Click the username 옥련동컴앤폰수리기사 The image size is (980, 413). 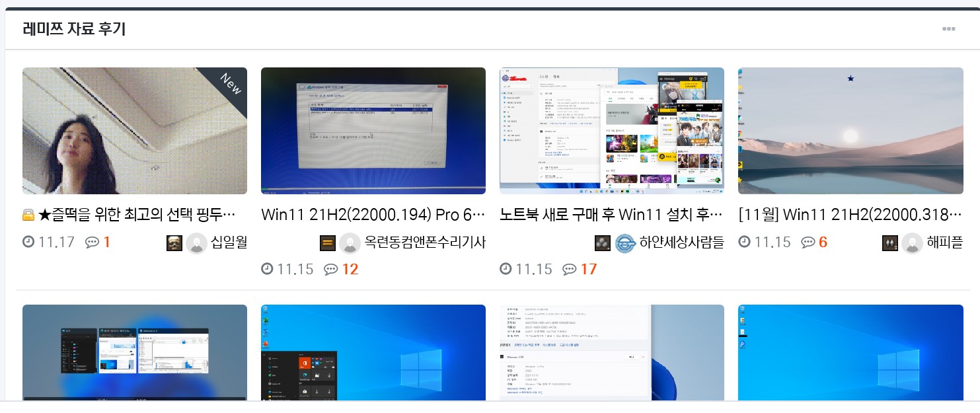coord(425,243)
